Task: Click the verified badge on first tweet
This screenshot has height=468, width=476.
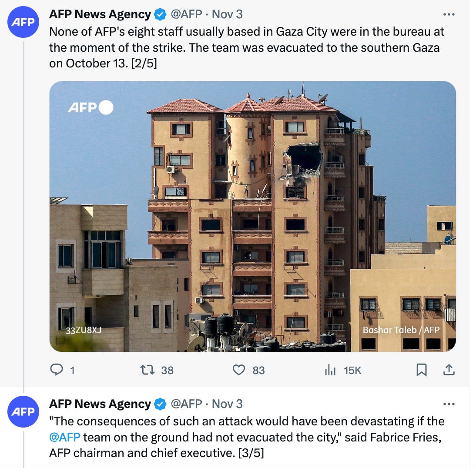Action: pyautogui.click(x=160, y=14)
